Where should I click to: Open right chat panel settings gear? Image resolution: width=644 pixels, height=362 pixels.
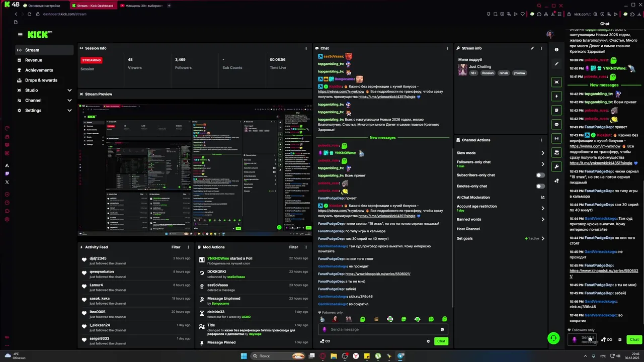coord(620,339)
